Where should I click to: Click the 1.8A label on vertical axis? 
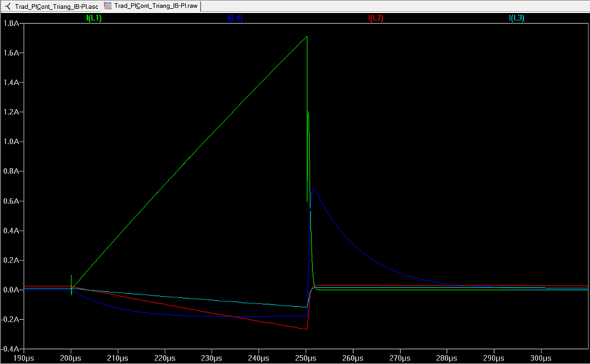pos(12,24)
